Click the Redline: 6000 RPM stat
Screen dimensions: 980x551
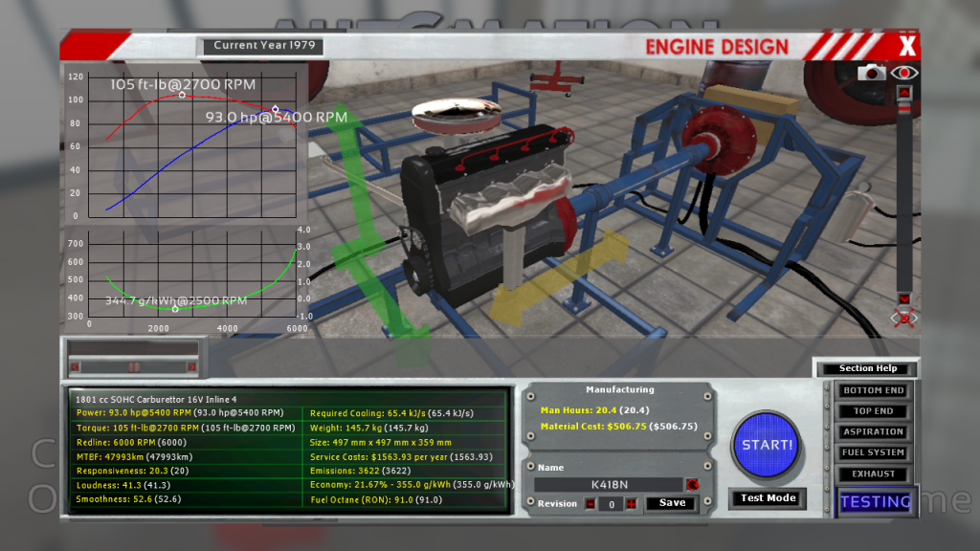click(131, 442)
